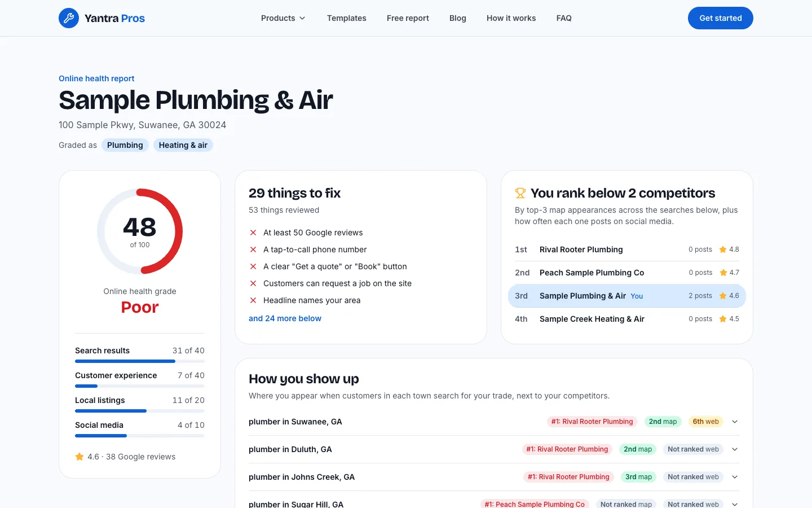Open the Products dropdown menu
The width and height of the screenshot is (812, 508).
click(x=283, y=18)
